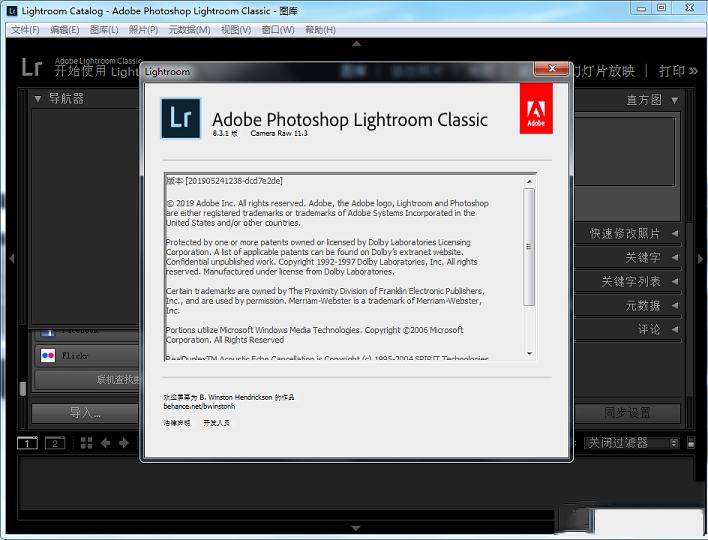Expand the 快速修改照片 panel

click(675, 233)
